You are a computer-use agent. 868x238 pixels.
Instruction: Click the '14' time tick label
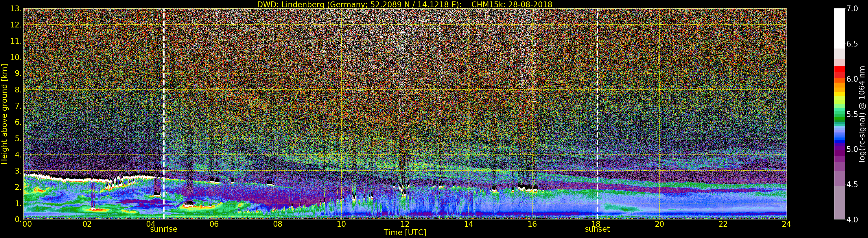pos(468,224)
